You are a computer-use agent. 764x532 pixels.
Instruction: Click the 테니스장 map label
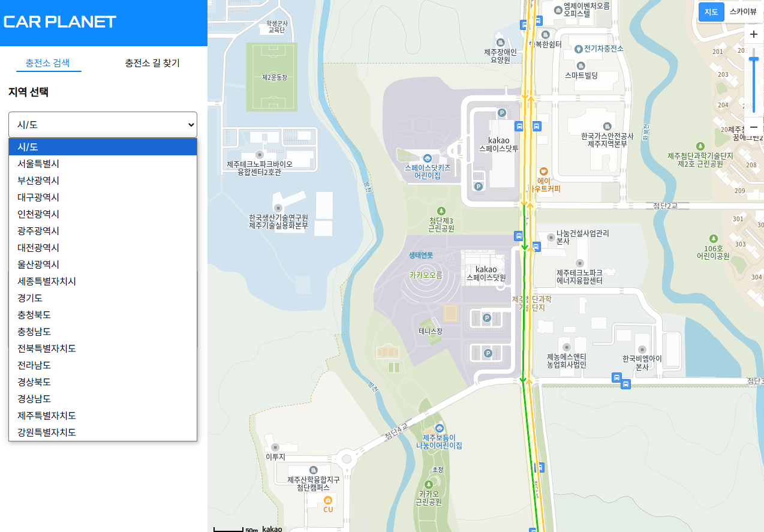click(431, 331)
